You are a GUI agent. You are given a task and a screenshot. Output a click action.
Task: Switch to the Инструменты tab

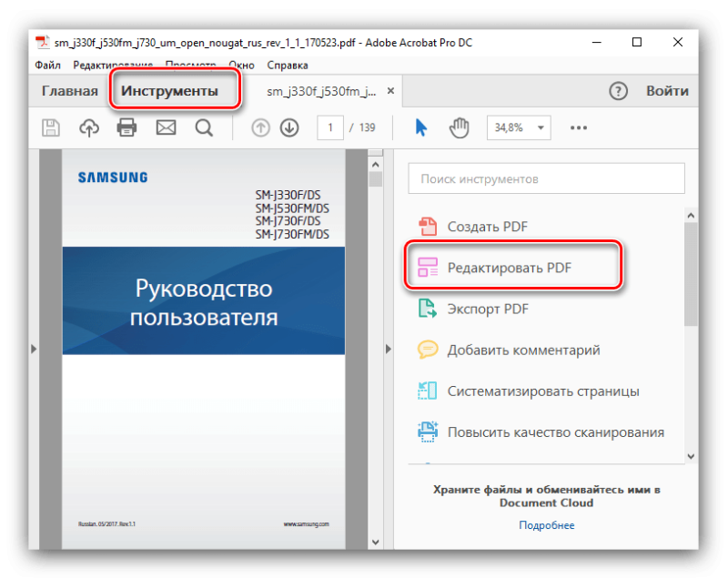[x=169, y=91]
